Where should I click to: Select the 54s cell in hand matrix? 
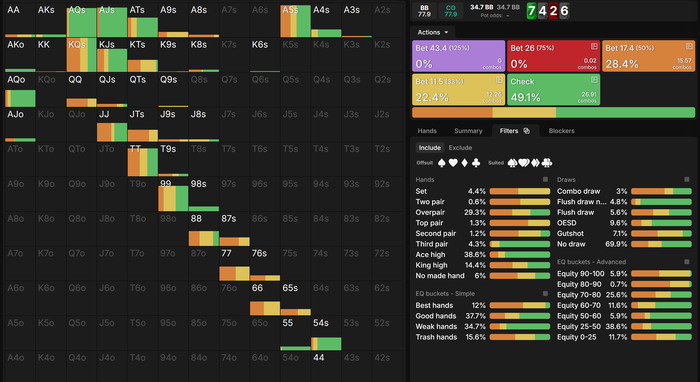326,334
